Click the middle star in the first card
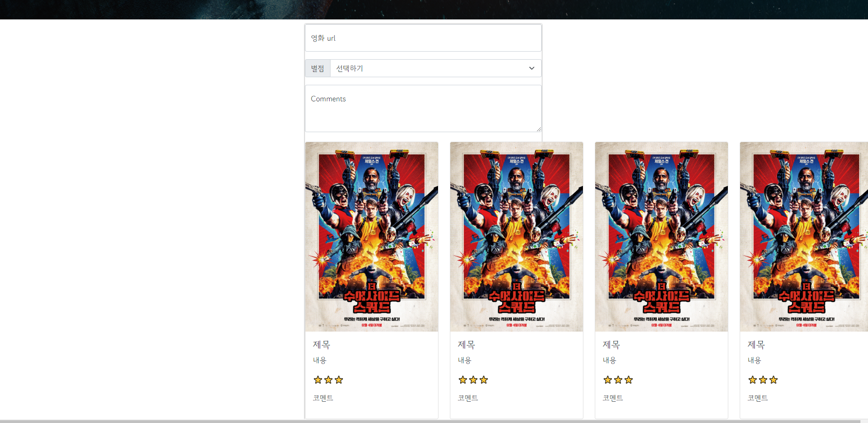Viewport: 868px width, 423px height. coord(328,380)
